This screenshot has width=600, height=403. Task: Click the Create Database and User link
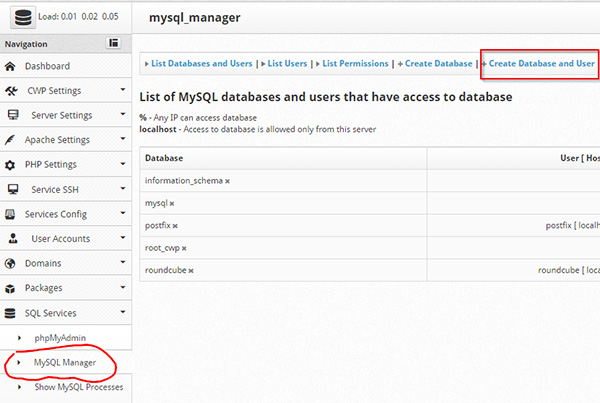click(541, 63)
